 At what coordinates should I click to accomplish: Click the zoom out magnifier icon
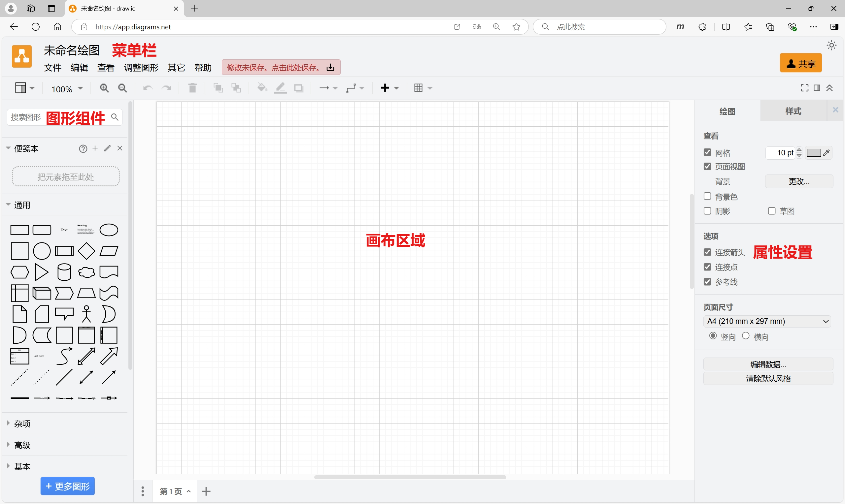[122, 88]
